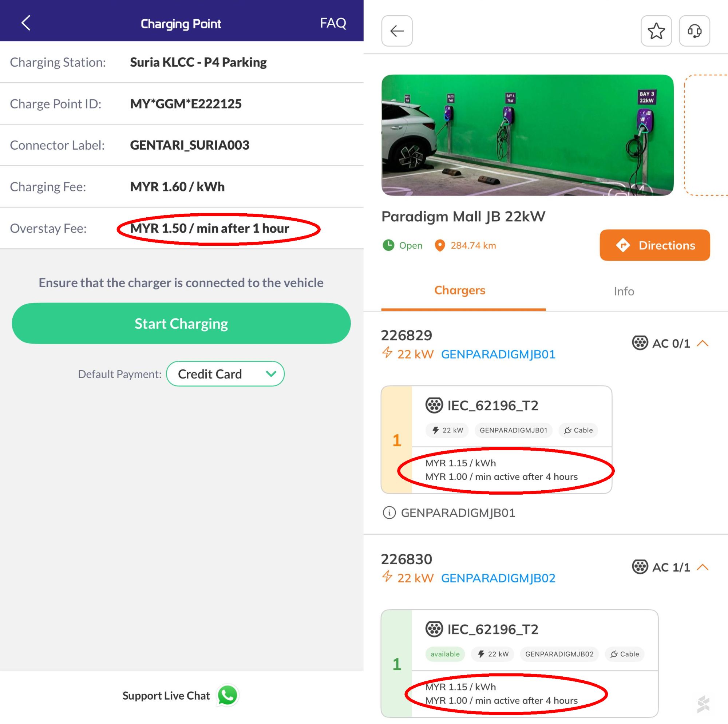The height and width of the screenshot is (724, 728).
Task: Open the Paradigm Mall charger photo
Action: [527, 135]
